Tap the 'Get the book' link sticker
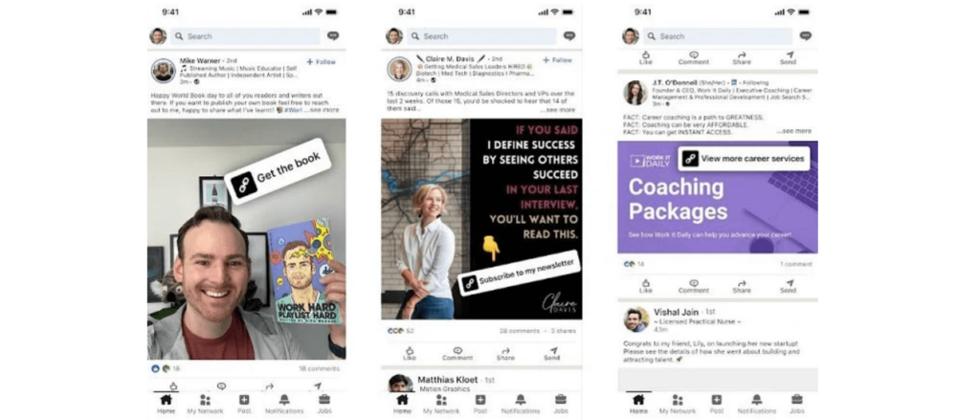The image size is (980, 420). click(277, 171)
